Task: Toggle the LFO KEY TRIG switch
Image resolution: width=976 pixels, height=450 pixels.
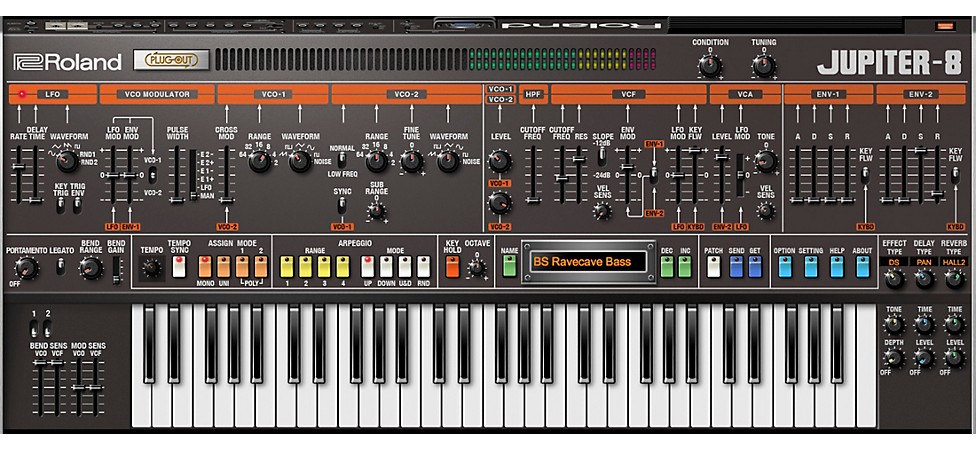Action: coord(60,206)
